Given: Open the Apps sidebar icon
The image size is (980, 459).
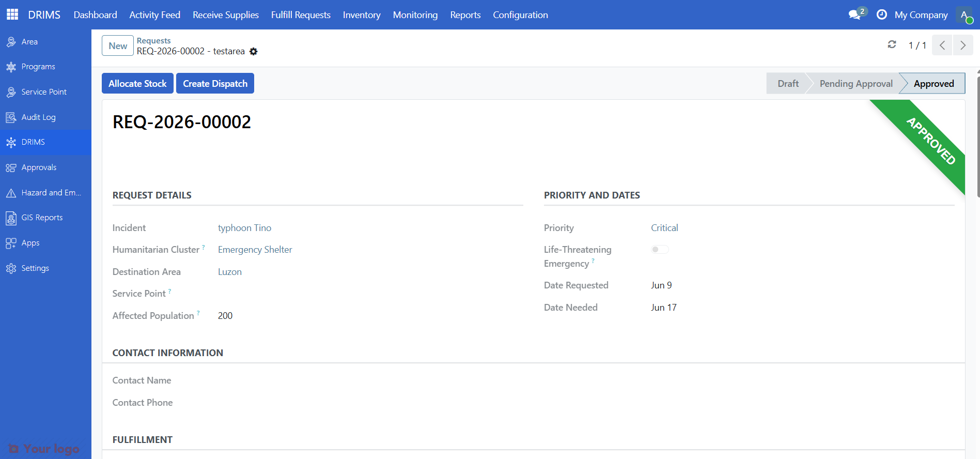Looking at the screenshot, I should tap(11, 243).
